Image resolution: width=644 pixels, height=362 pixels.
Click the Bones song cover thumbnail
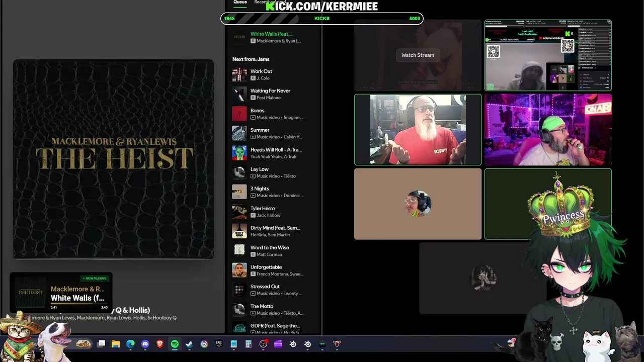[239, 114]
